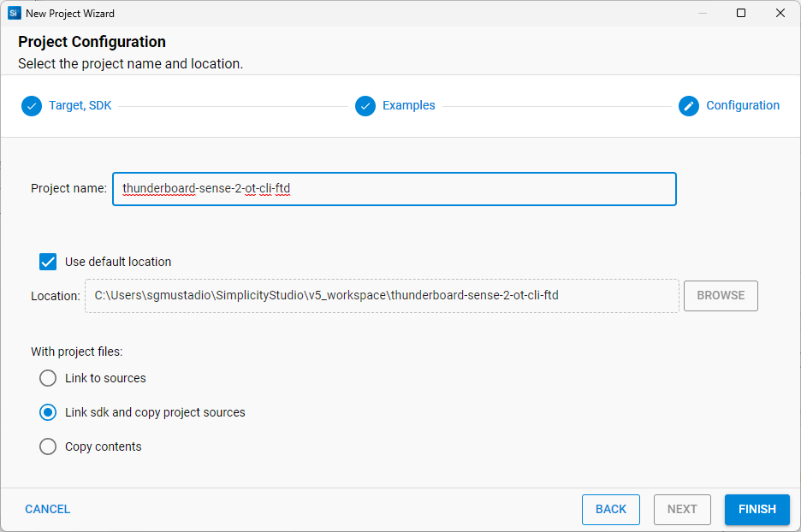Screen dimensions: 801x532
Task: Minimize the New Project Wizard window
Action: tap(703, 14)
